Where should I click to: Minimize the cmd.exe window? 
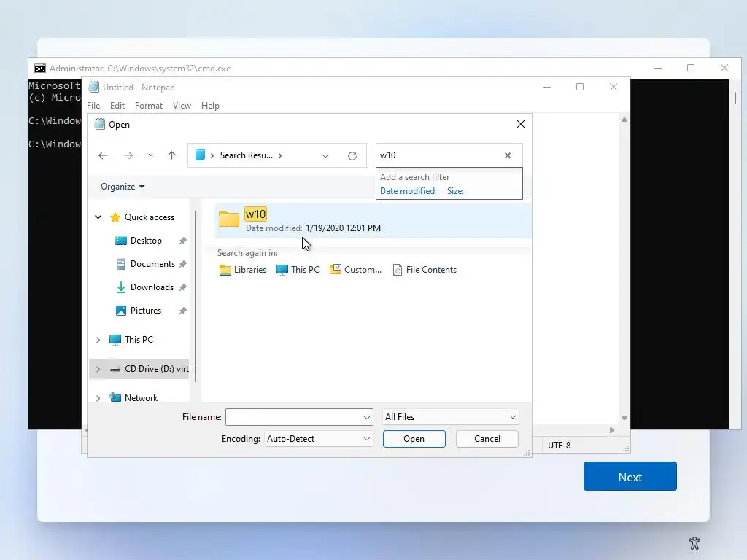click(x=658, y=68)
